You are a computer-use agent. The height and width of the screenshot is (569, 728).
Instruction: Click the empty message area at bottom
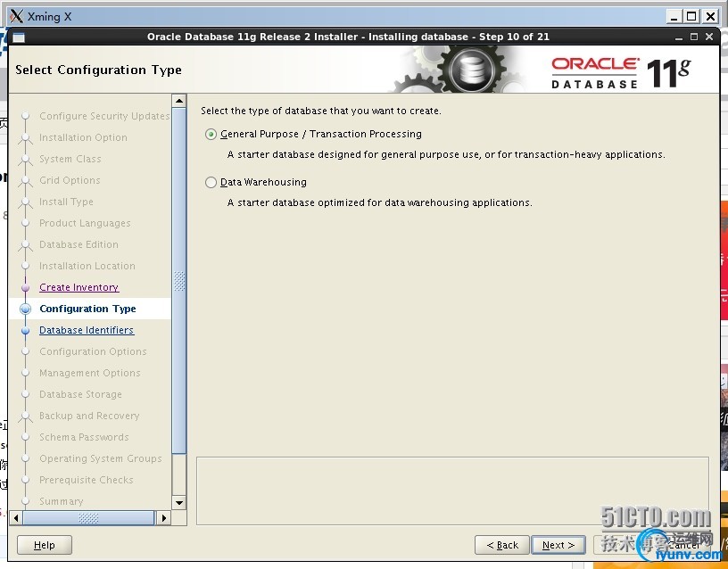(452, 491)
